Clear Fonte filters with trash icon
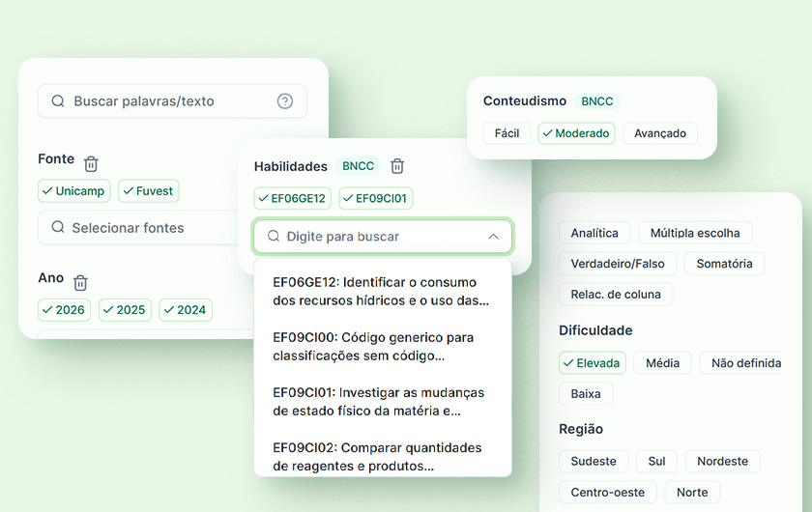Viewport: 812px width, 512px height. [x=91, y=163]
